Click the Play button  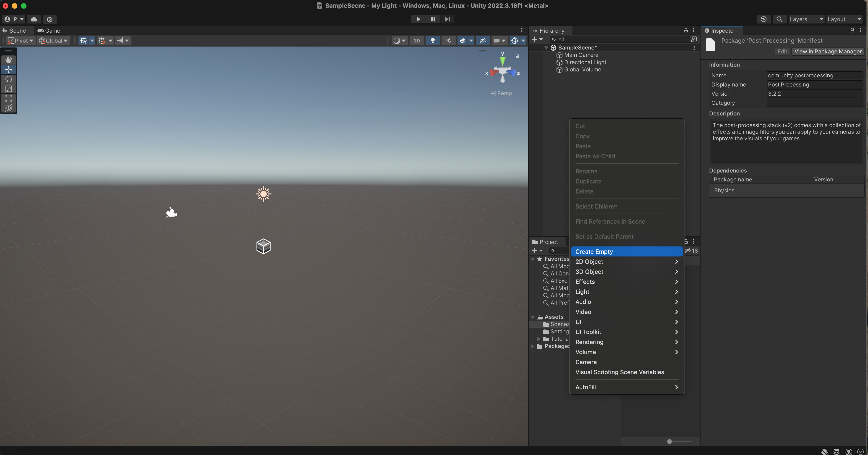click(x=418, y=19)
